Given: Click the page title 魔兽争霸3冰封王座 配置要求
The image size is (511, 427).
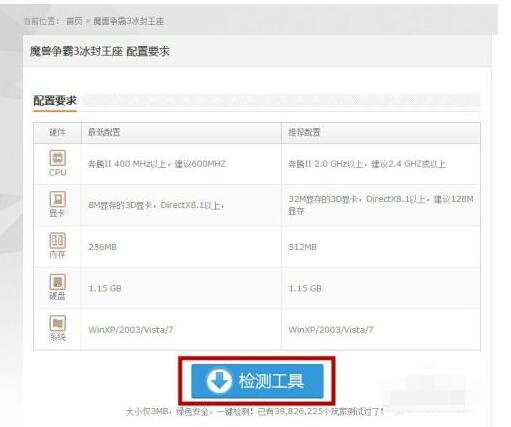Looking at the screenshot, I should (100, 51).
